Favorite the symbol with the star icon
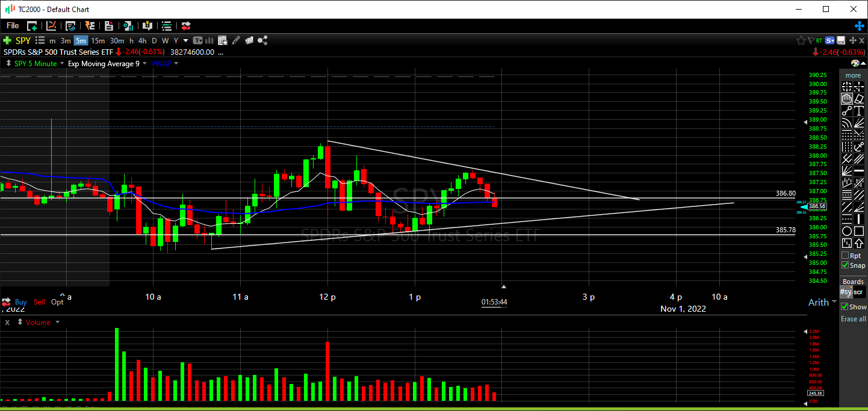Viewport: 868px width, 411px height. pos(801,40)
